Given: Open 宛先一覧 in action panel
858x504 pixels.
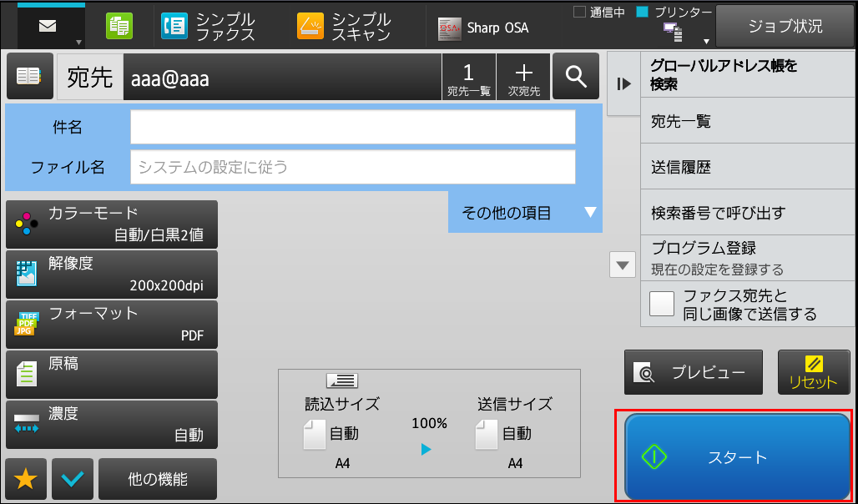Looking at the screenshot, I should click(748, 121).
